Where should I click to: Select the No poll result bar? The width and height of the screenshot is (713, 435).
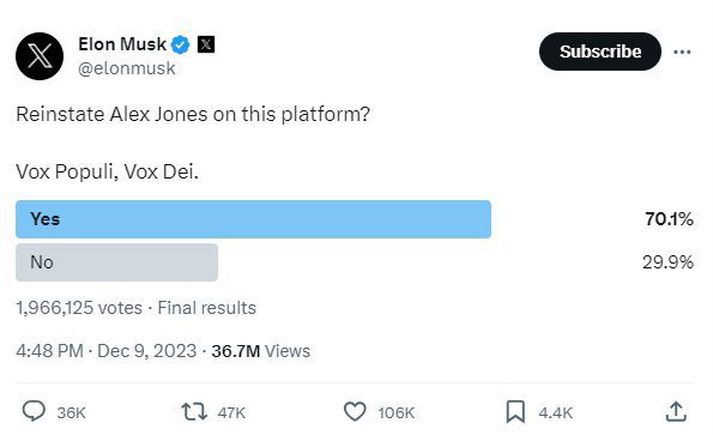[117, 262]
